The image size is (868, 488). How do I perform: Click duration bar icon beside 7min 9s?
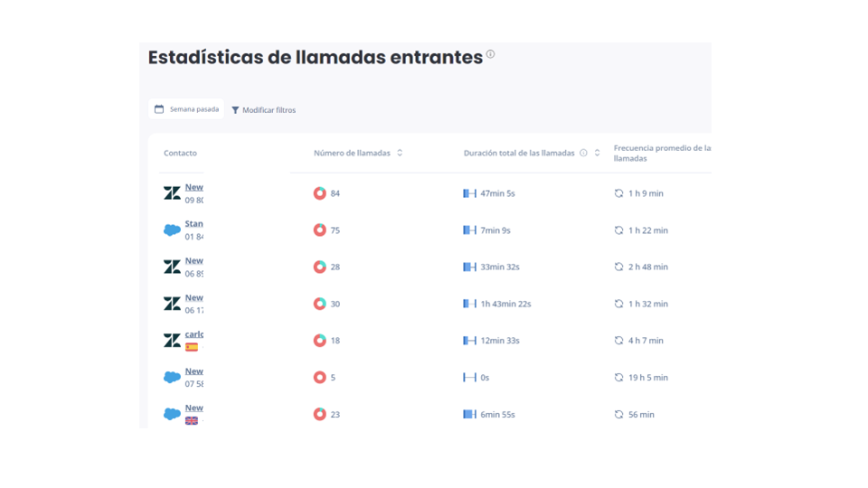[x=469, y=230]
